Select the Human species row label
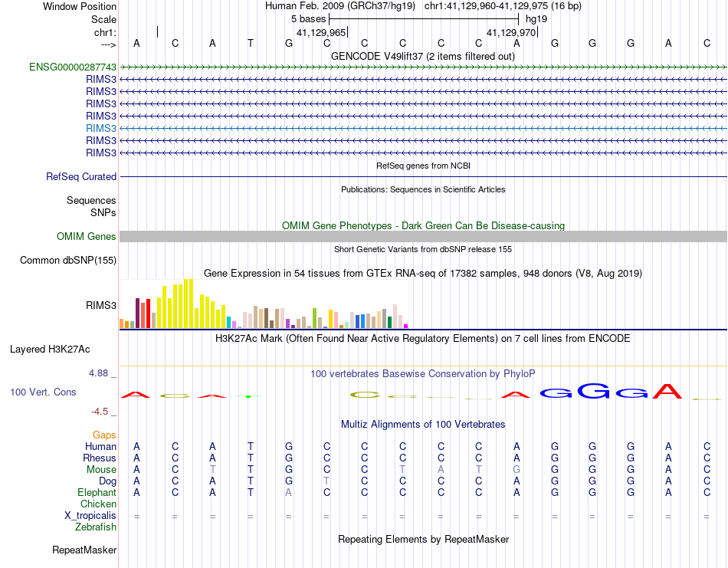 [x=100, y=446]
